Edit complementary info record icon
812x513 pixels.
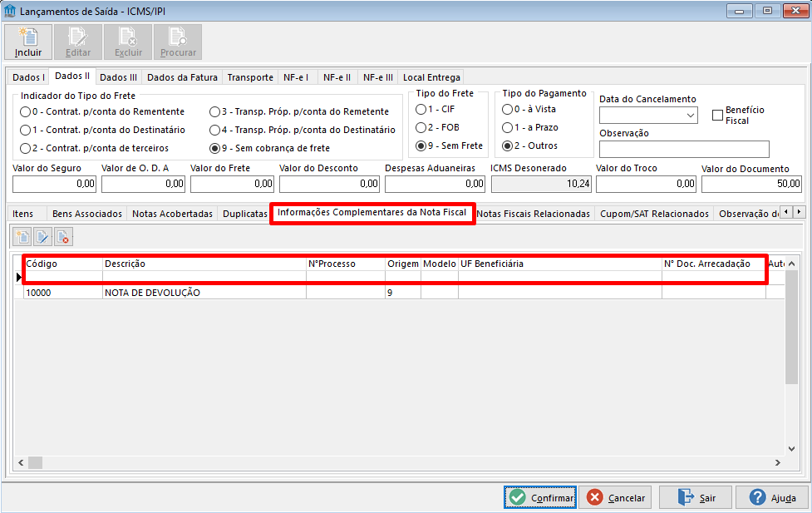point(42,237)
